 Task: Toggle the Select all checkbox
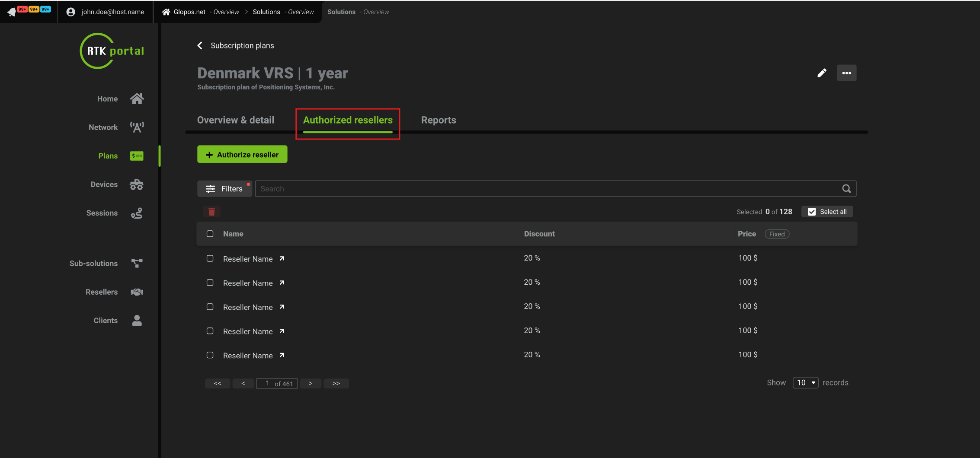pyautogui.click(x=812, y=212)
